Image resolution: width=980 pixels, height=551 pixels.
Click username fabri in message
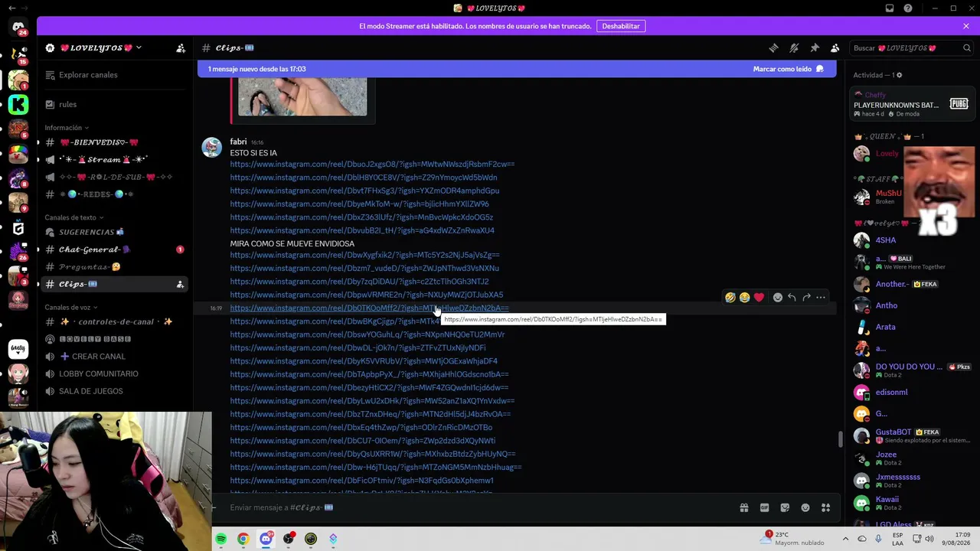[x=238, y=142]
